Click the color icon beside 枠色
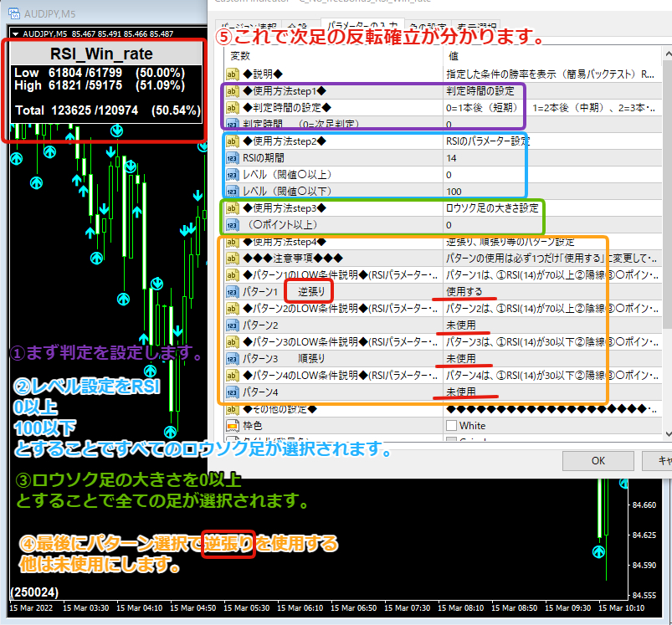The height and width of the screenshot is (625, 672). [232, 426]
